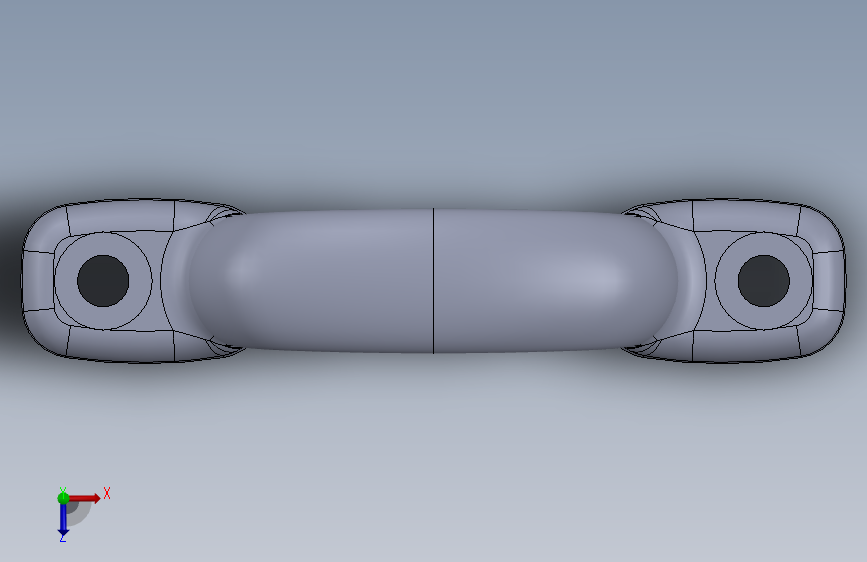Click the green Y axis dot on the triad
Viewport: 867px width, 562px height.
tap(63, 498)
